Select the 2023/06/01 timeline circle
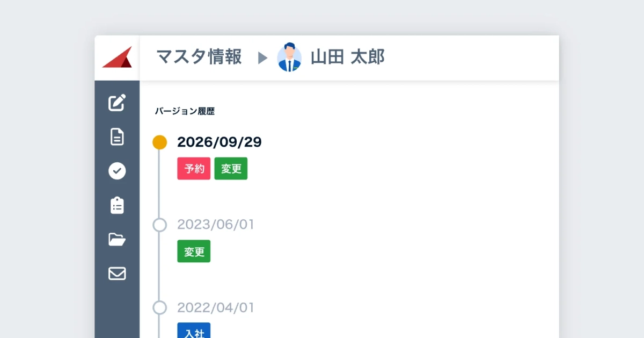Viewport: 644px width, 338px height. click(159, 225)
